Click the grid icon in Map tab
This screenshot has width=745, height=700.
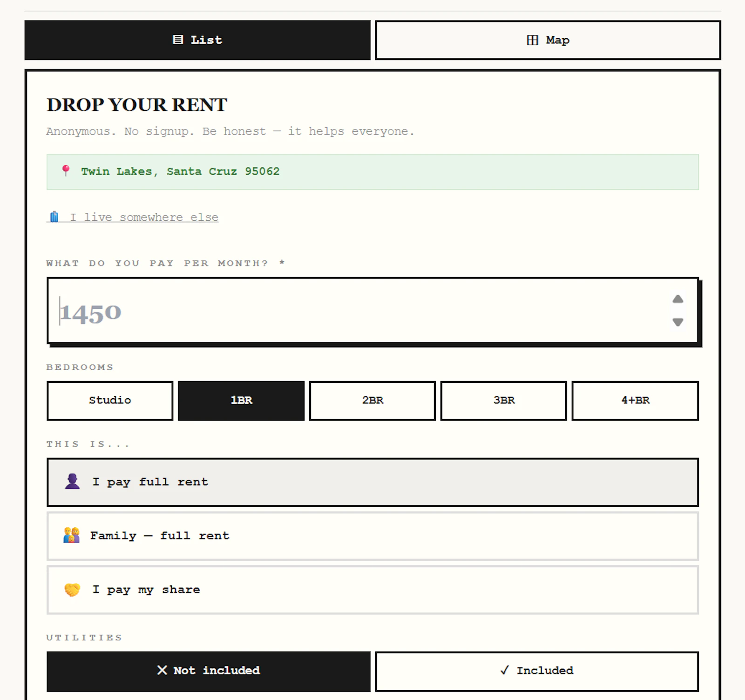point(532,40)
